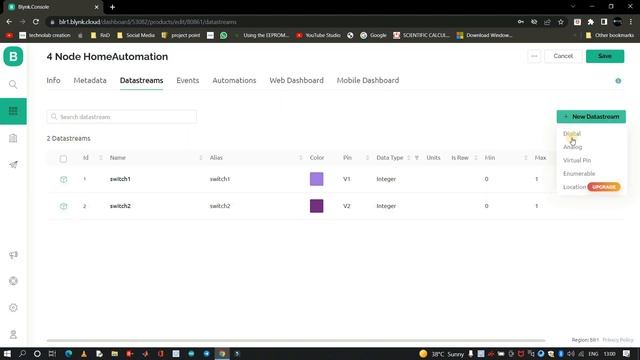Open the megaphone announcements icon in sidebar
This screenshot has width=640, height=360.
pyautogui.click(x=13, y=255)
